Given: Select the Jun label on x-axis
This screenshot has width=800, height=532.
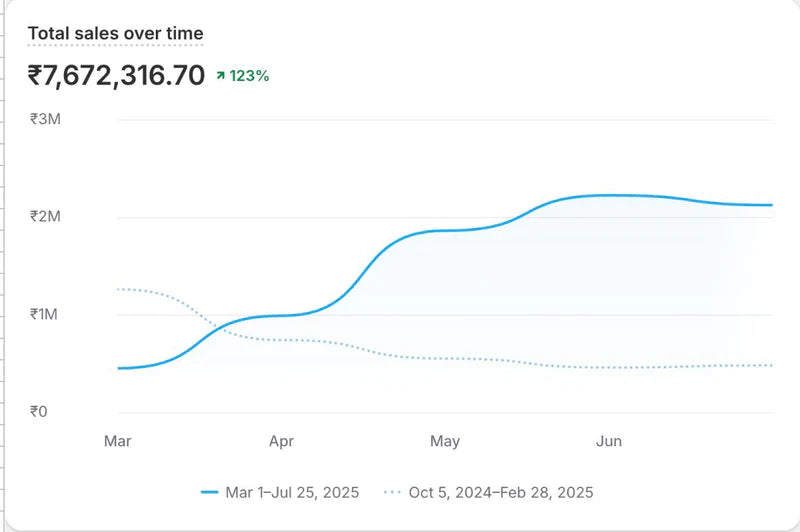Looking at the screenshot, I should click(x=608, y=440).
